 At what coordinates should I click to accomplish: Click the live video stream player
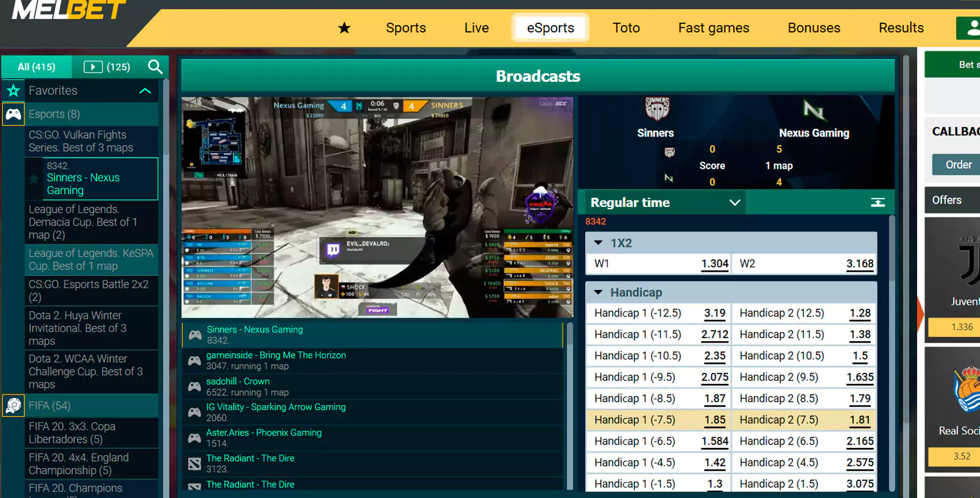click(x=377, y=208)
